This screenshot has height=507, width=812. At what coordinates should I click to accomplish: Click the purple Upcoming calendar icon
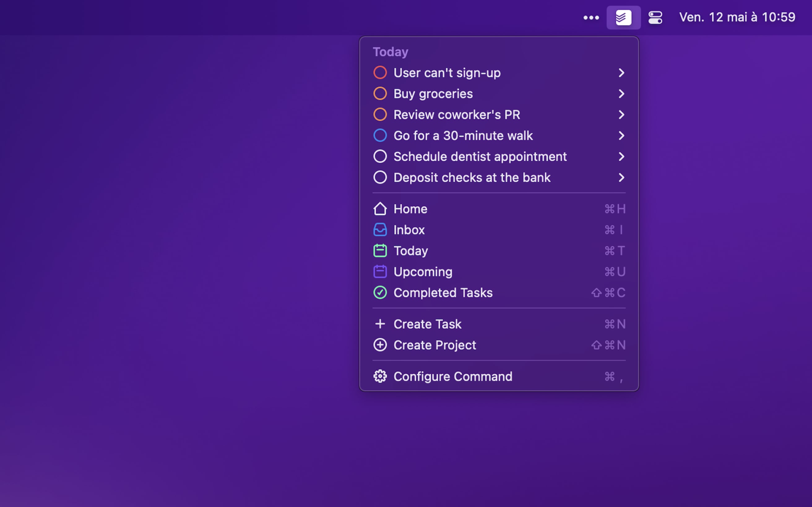380,272
